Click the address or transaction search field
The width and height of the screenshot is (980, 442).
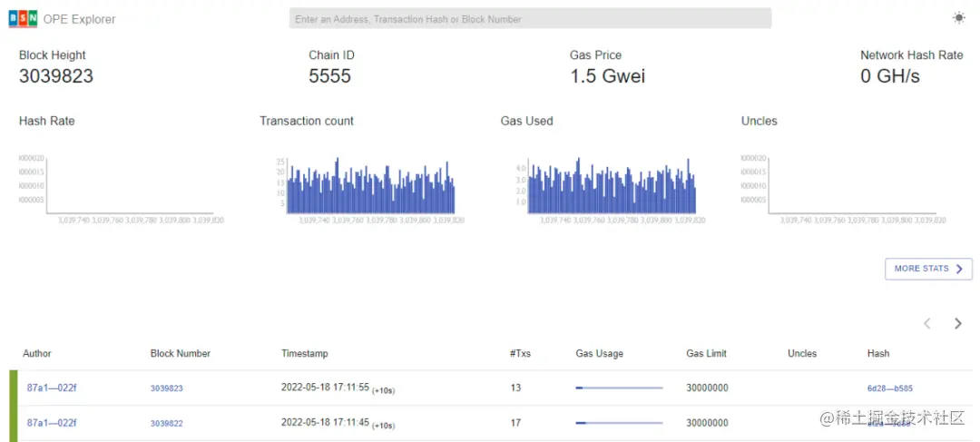(x=530, y=18)
